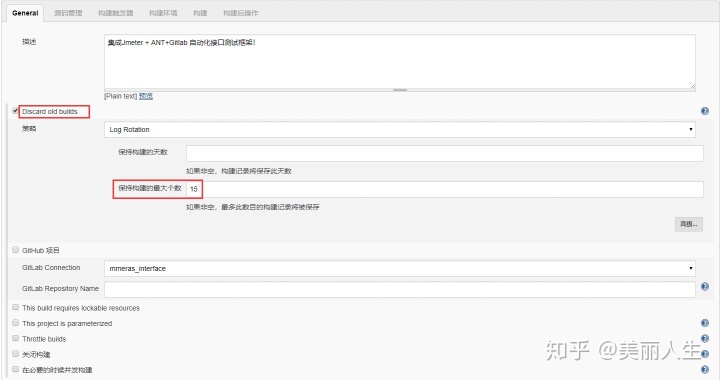
Task: Tick the 在必要的时候并发构建 checkbox
Action: [x=15, y=369]
